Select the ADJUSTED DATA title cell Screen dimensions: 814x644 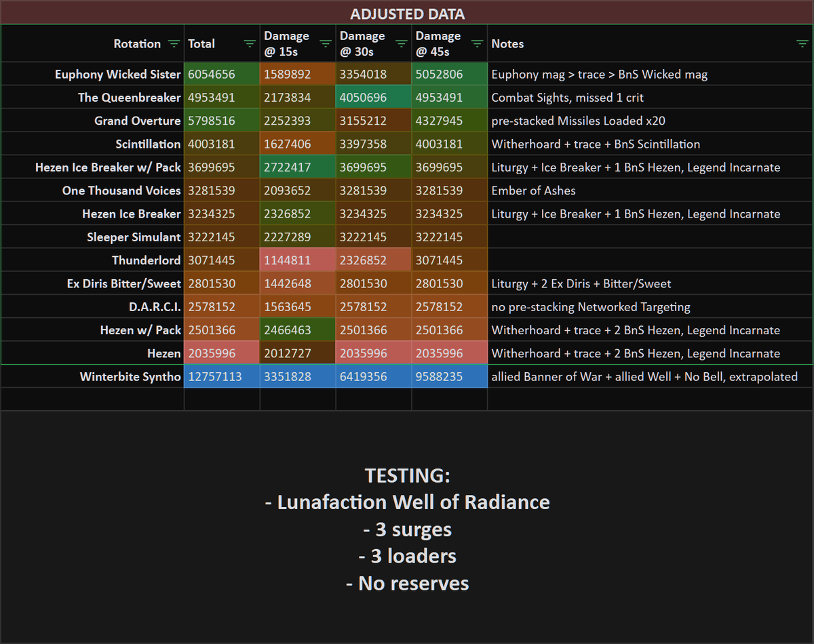point(407,14)
